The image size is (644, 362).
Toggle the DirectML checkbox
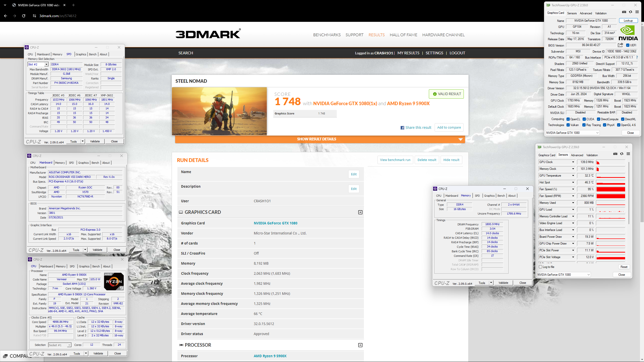(623, 119)
